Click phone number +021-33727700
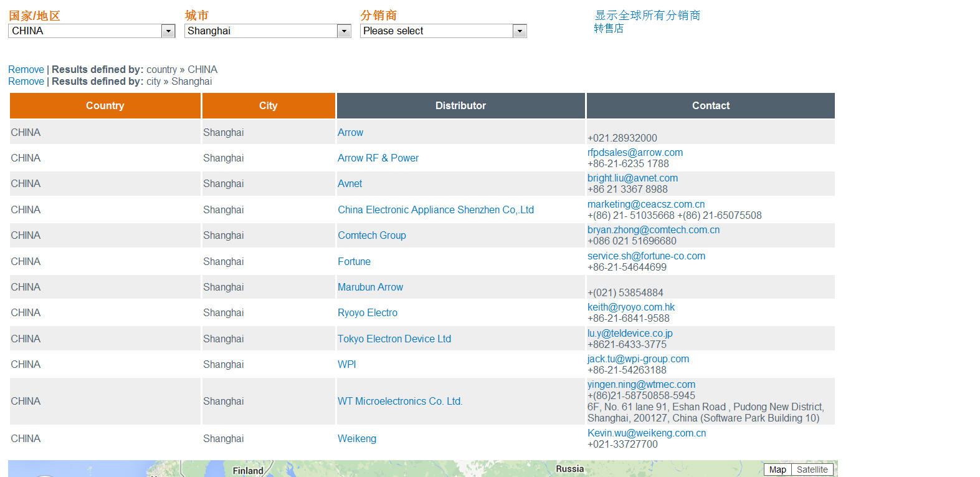Screen dimensions: 980x477 pyautogui.click(x=622, y=444)
